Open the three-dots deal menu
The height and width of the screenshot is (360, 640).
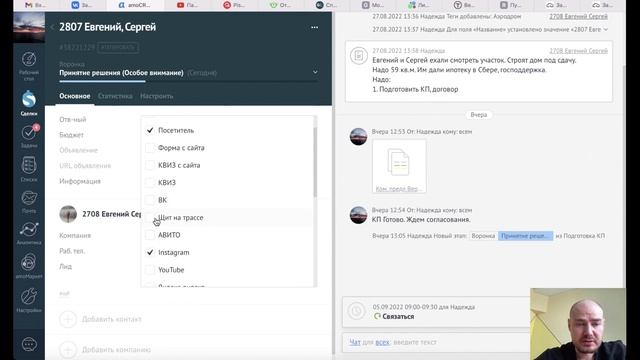tap(314, 27)
